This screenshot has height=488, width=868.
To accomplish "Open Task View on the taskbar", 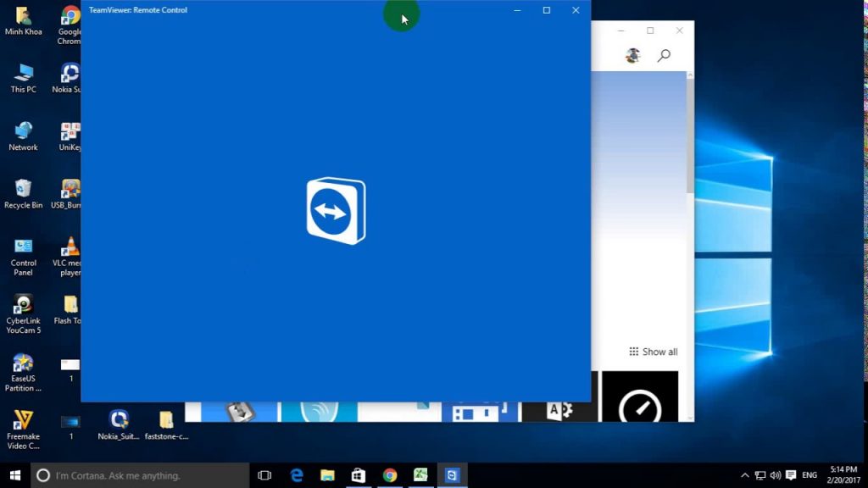I will (x=264, y=475).
